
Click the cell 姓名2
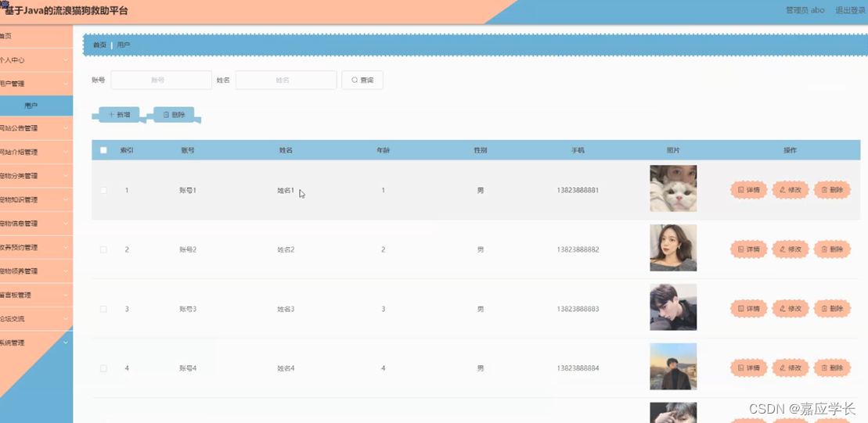(x=286, y=249)
